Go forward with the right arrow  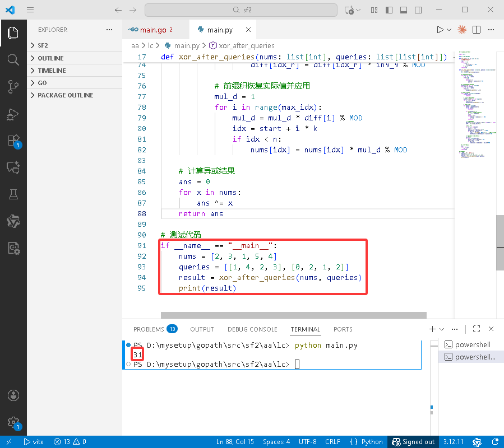[133, 10]
